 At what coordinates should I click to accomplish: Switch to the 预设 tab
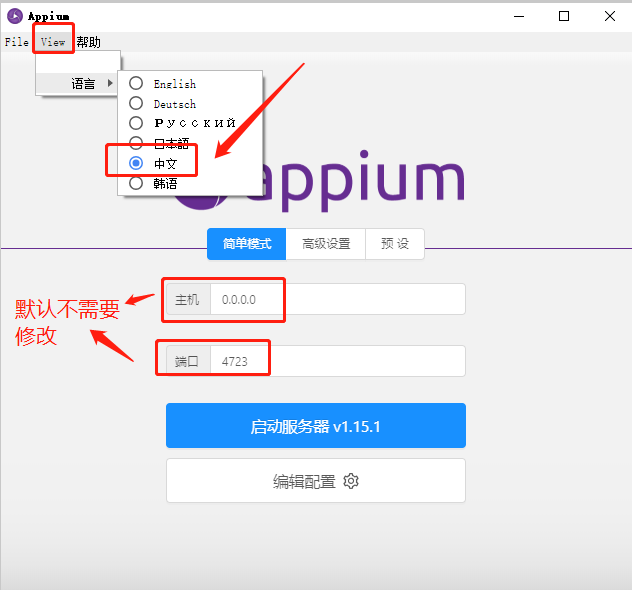[395, 244]
